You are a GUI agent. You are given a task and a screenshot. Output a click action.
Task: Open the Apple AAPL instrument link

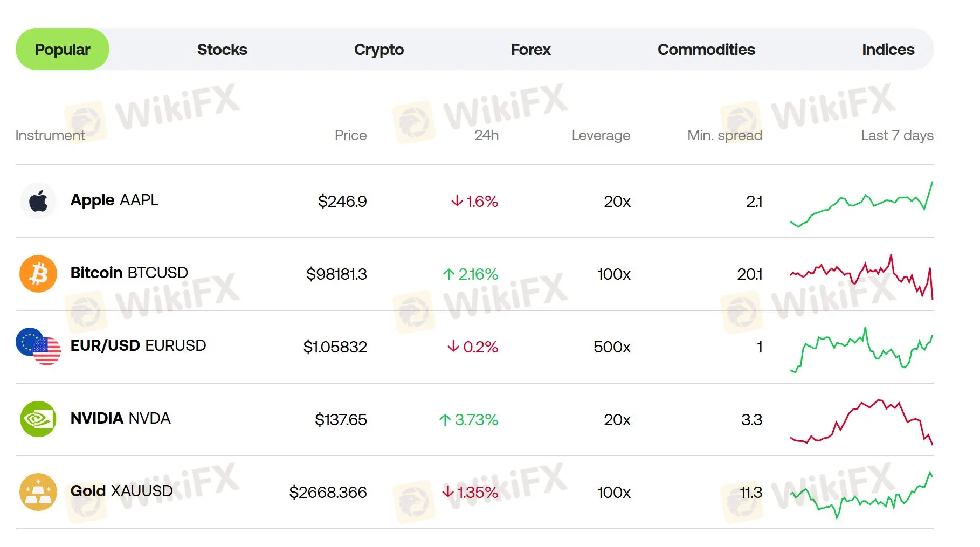pos(114,200)
